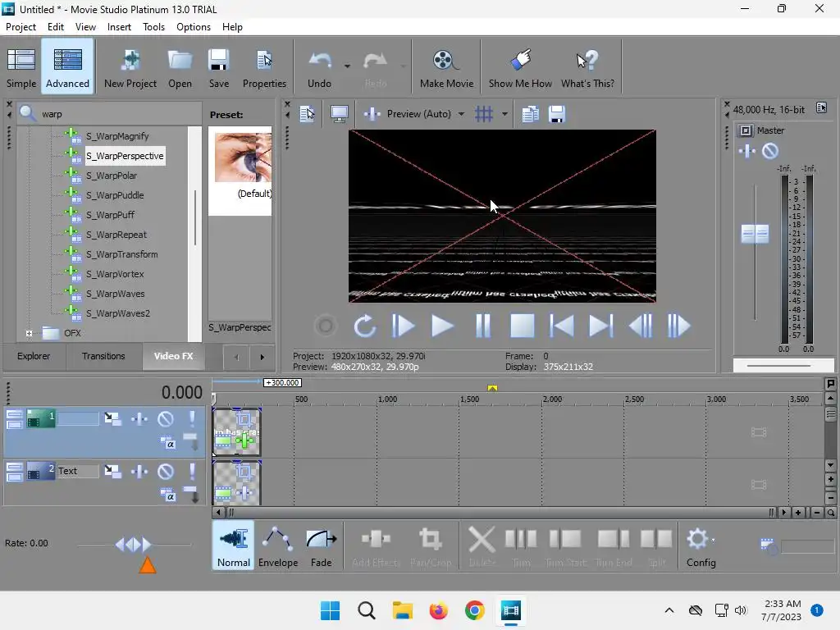The image size is (840, 630).
Task: Open the Tools menu
Action: point(153,27)
